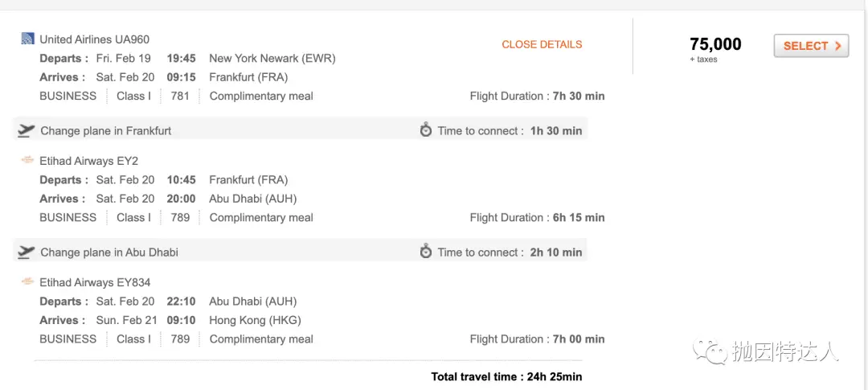Image resolution: width=868 pixels, height=390 pixels.
Task: Click the stopwatch icon next to 2h 10 min
Action: pyautogui.click(x=426, y=252)
